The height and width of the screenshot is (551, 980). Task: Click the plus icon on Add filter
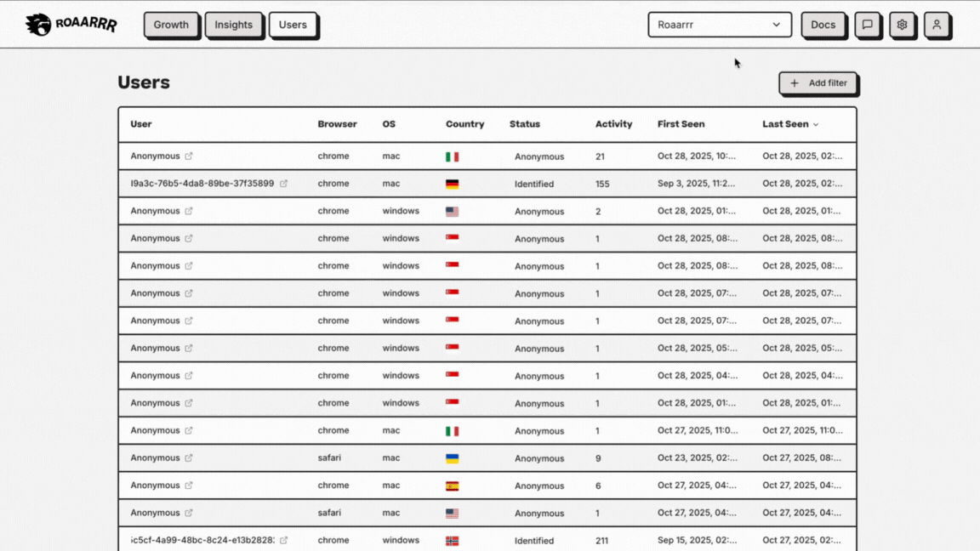click(x=795, y=82)
